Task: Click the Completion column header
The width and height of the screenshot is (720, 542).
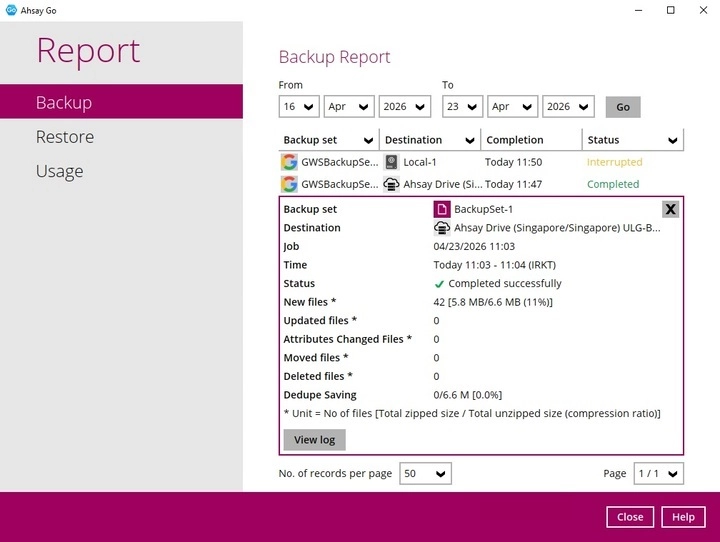Action: coord(531,140)
